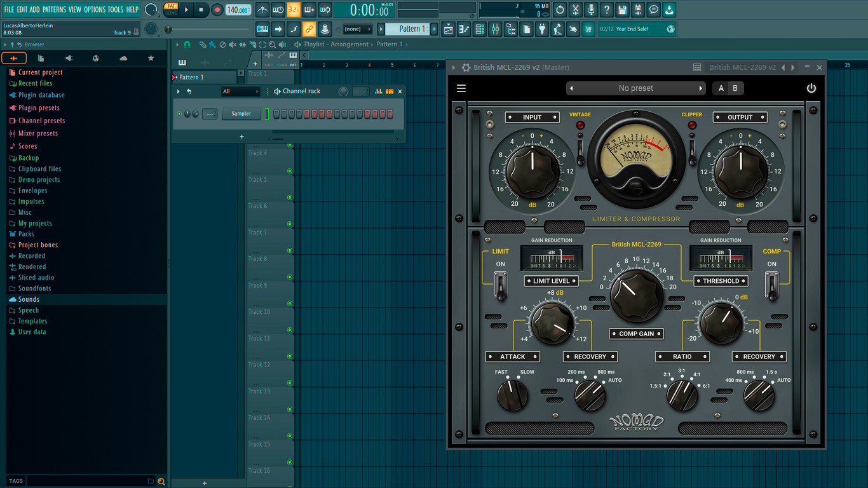Open the plugin hamburger menu
The height and width of the screenshot is (488, 868).
pos(461,88)
